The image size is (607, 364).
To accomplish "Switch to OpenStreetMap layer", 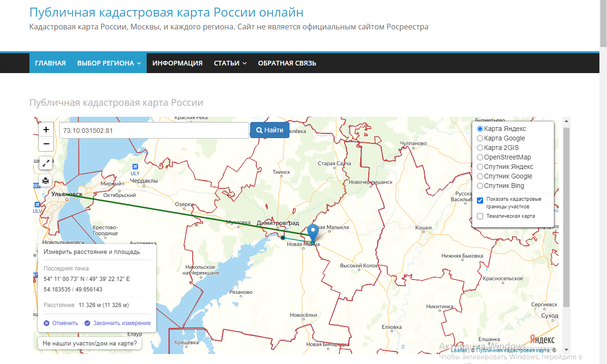I will click(x=480, y=157).
